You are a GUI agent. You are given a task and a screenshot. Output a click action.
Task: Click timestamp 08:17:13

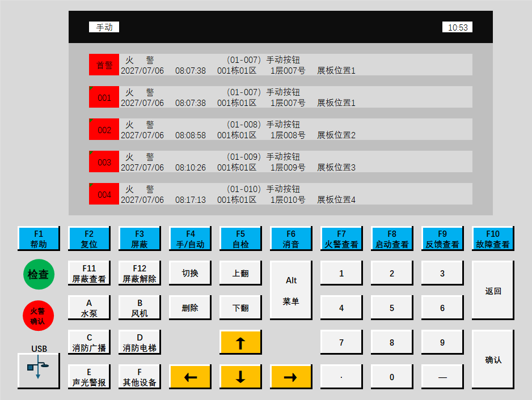[x=191, y=200]
